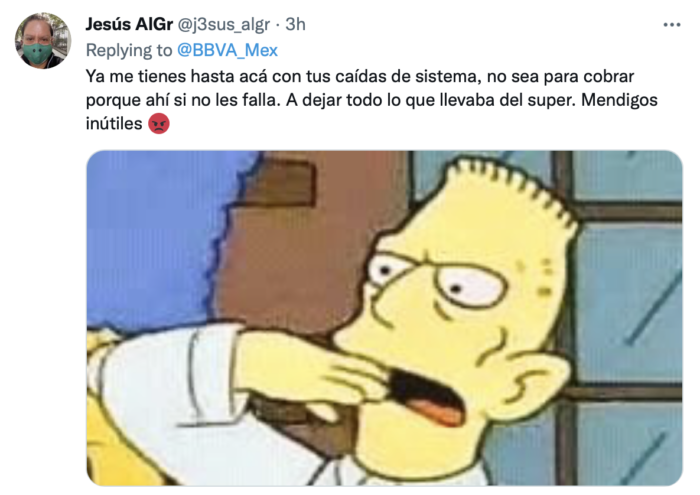Click the "Replying to" label

129,50
